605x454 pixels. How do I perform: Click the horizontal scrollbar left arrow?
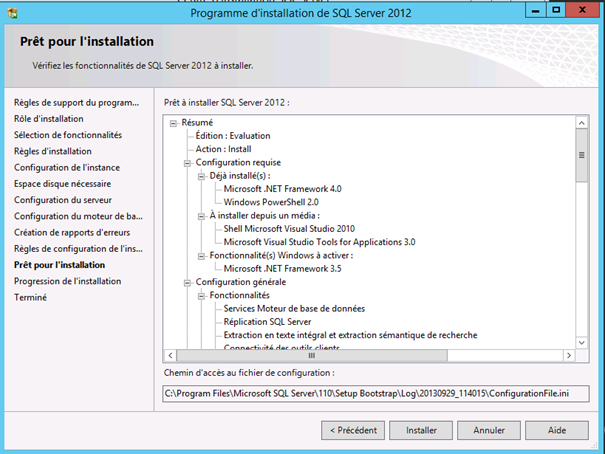coord(171,355)
